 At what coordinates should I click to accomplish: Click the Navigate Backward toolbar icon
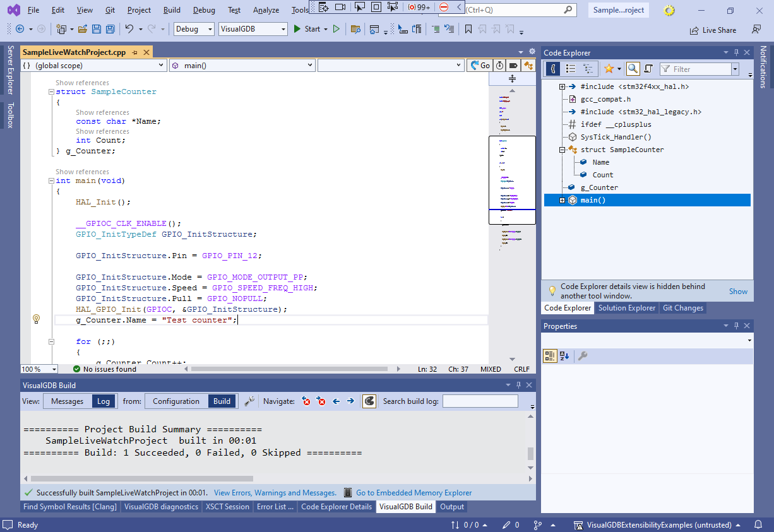click(20, 29)
